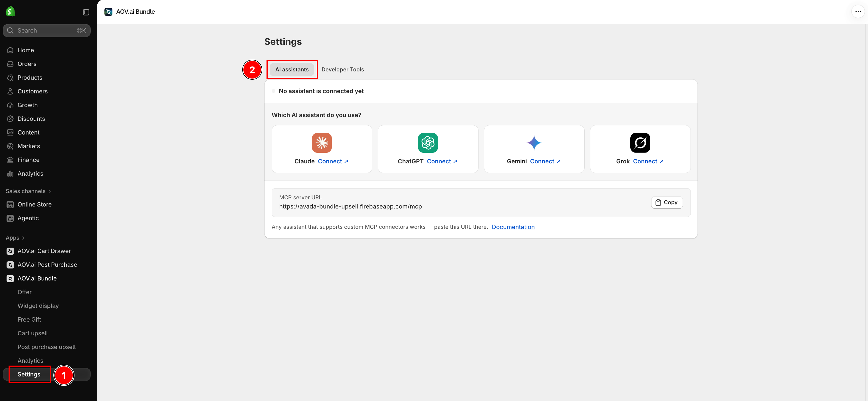Click the Content image icon
The height and width of the screenshot is (401, 868).
[11, 133]
